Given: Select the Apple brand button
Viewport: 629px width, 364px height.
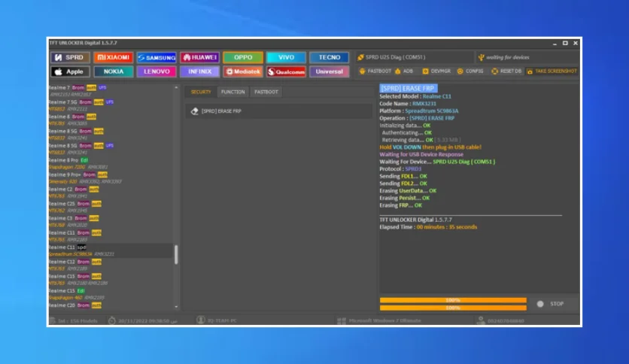Looking at the screenshot, I should [x=70, y=71].
